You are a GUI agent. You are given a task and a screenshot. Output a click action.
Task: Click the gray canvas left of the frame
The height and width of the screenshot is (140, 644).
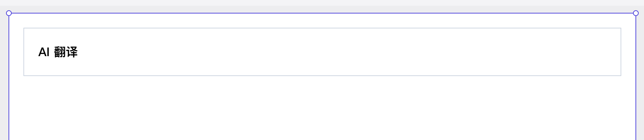pos(4,78)
